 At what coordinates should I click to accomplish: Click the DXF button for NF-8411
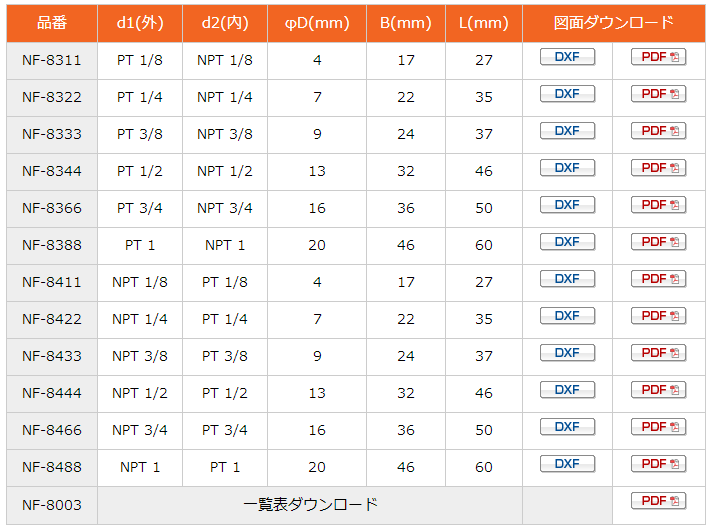coord(567,279)
